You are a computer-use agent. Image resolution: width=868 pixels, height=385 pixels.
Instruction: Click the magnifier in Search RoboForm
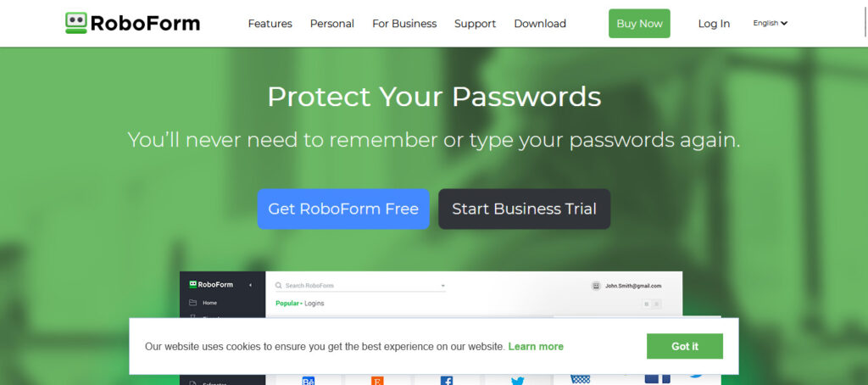coord(279,285)
